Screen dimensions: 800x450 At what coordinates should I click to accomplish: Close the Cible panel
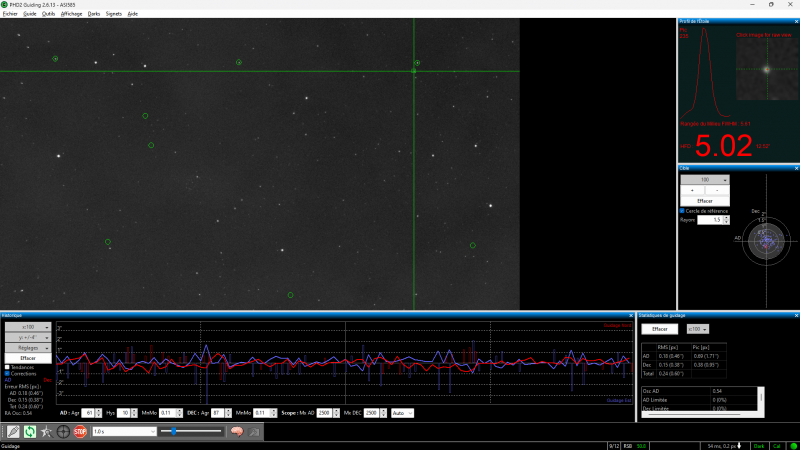coord(796,168)
